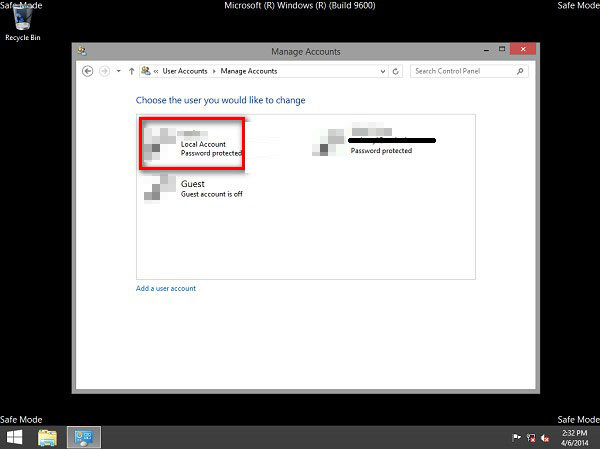Screen dimensions: 600x449
Task: Open the recent locations dropdown arrow
Action: tap(119, 71)
